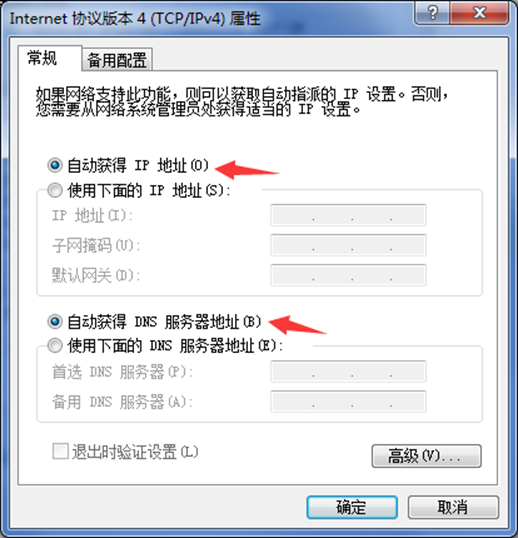Confirm with the 确定 button
Image resolution: width=518 pixels, height=538 pixels.
coord(352,507)
